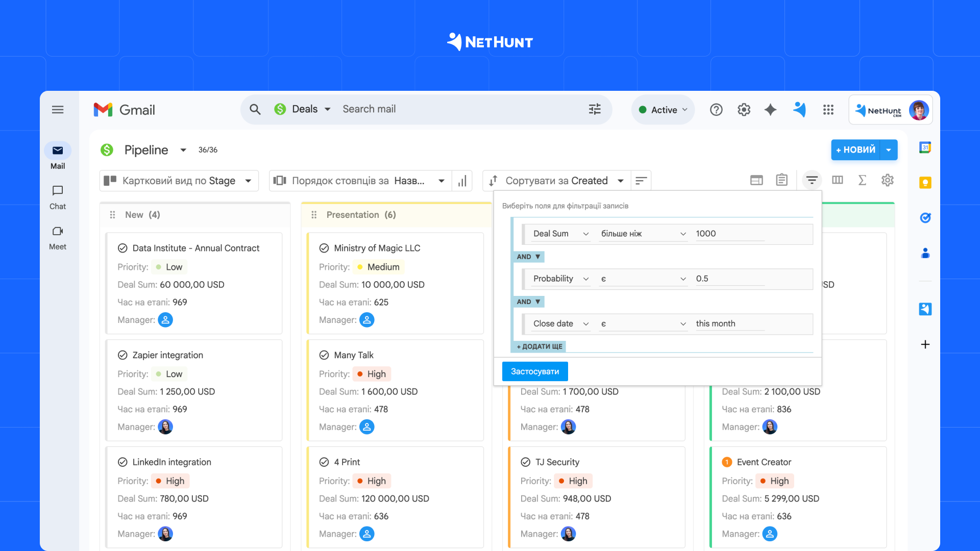
Task: Mark Zapier integration check circle
Action: click(122, 356)
